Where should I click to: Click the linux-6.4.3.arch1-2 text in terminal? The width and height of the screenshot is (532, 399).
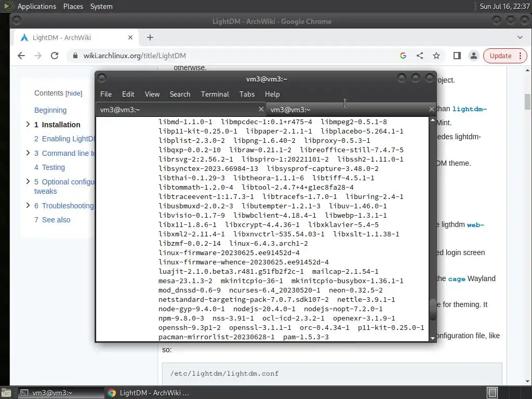(269, 243)
